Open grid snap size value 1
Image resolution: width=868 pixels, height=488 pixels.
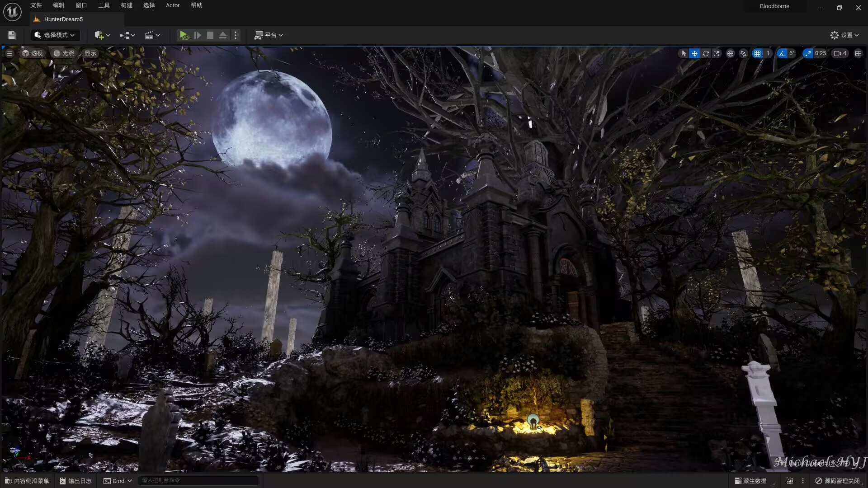pyautogui.click(x=768, y=53)
